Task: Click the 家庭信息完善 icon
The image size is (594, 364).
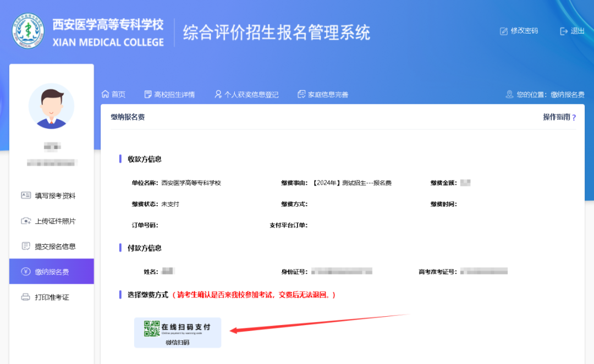Action: tap(301, 95)
